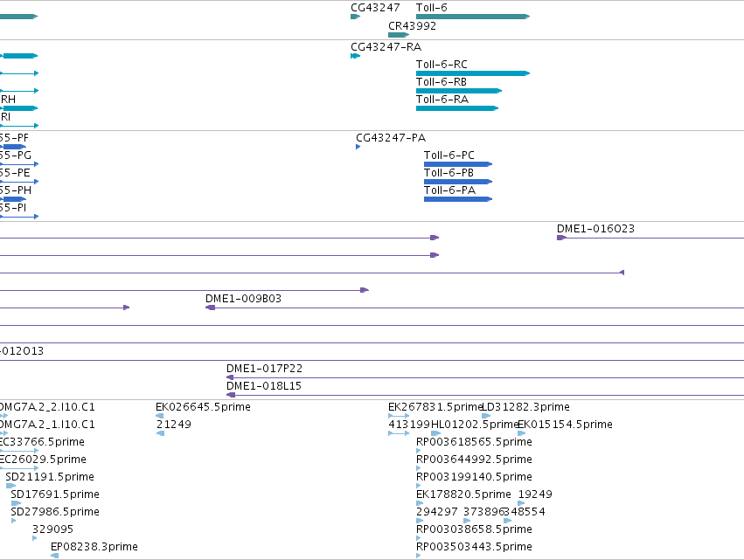
Task: Select the RP003199140.5prime EST label
Action: 474,477
